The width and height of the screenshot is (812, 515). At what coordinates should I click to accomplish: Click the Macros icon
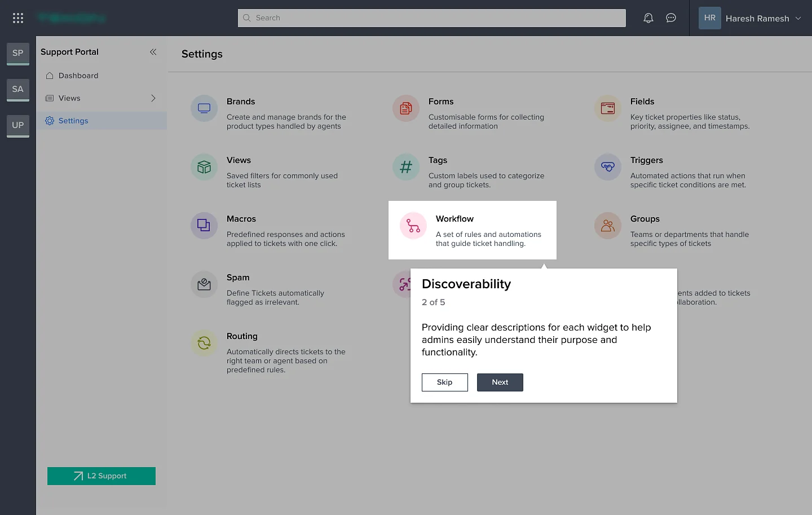(x=204, y=226)
